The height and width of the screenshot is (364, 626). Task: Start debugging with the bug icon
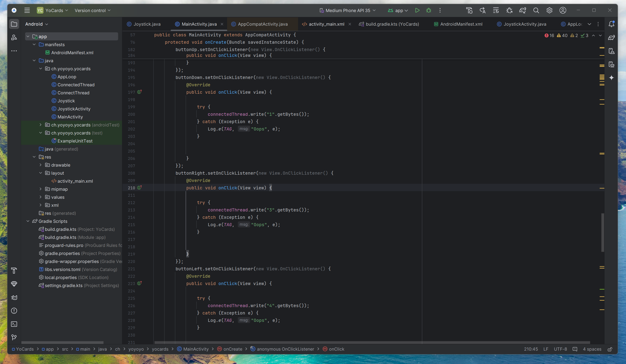click(429, 10)
